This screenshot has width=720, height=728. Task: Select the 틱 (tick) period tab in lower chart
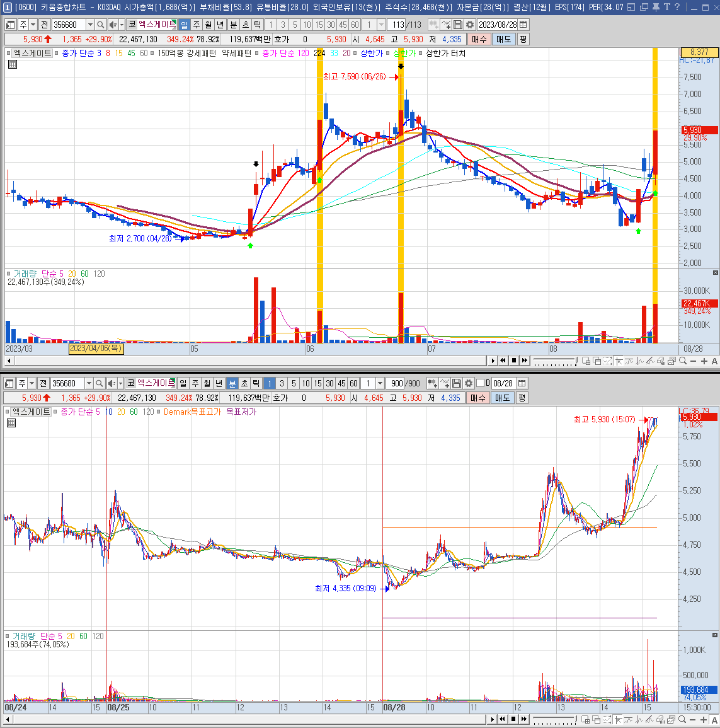click(256, 383)
